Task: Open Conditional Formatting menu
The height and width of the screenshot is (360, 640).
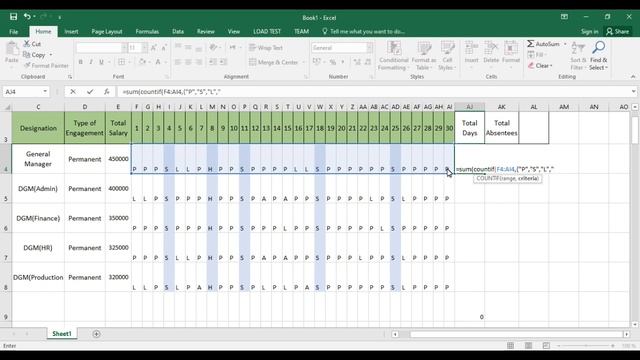Action: (x=393, y=56)
